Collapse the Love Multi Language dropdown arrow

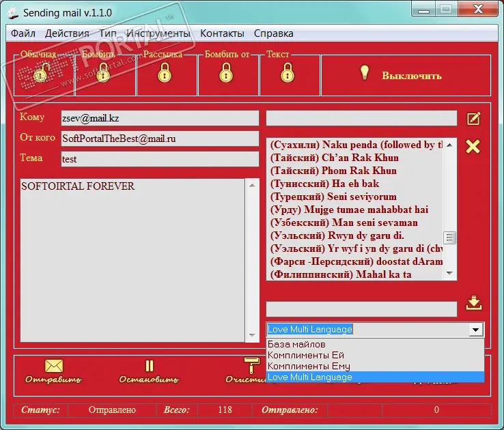[x=475, y=330]
